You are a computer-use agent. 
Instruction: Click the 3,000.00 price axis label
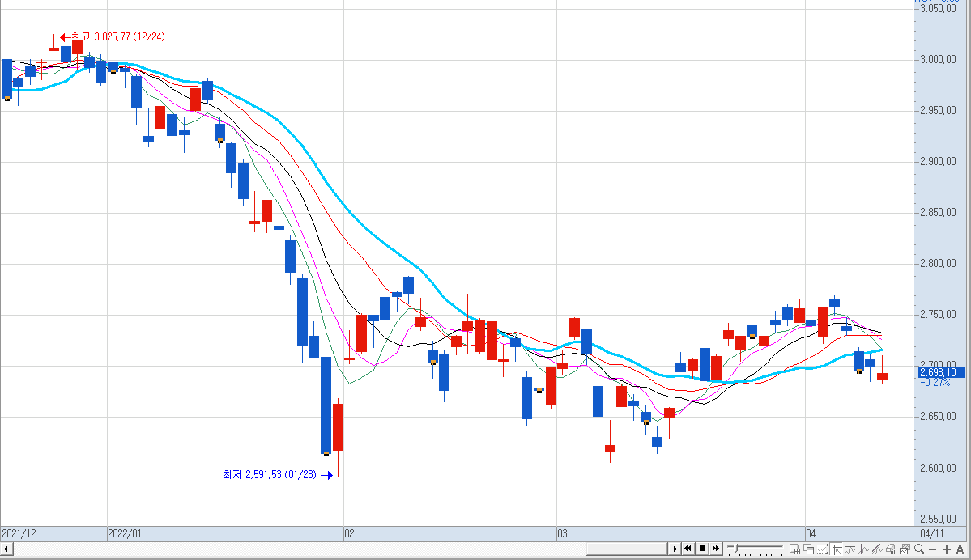click(938, 59)
